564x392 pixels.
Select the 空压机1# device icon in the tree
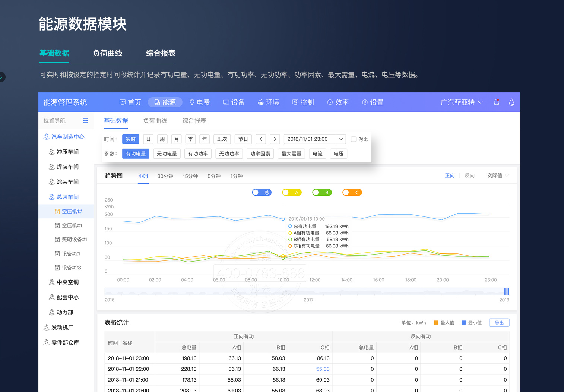[57, 211]
